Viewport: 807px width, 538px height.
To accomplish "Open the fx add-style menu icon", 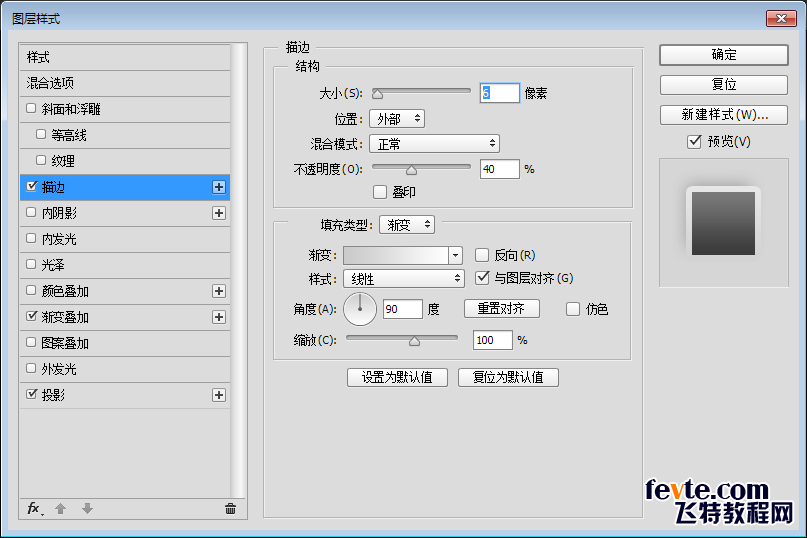I will pyautogui.click(x=34, y=509).
